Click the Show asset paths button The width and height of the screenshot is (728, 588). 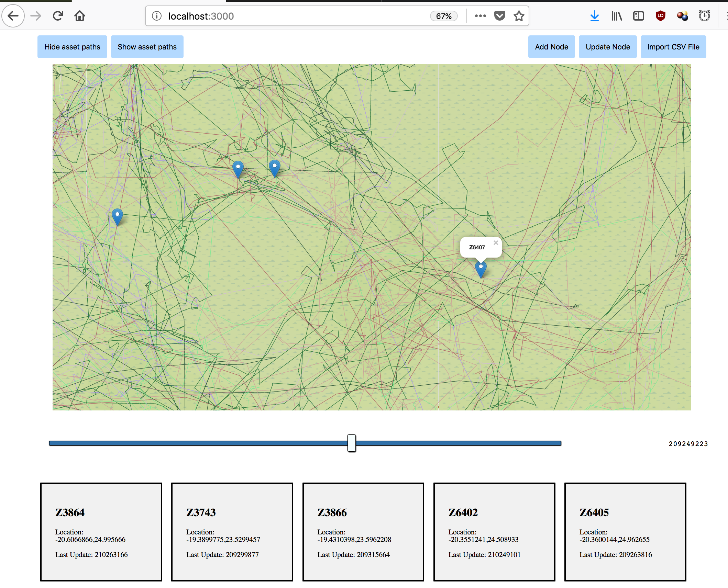coord(147,47)
